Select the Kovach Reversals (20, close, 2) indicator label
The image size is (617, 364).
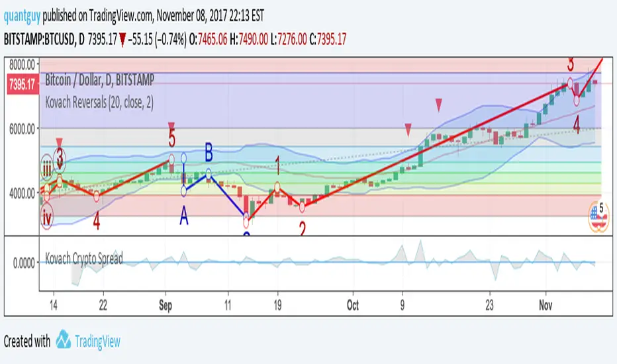tap(99, 103)
